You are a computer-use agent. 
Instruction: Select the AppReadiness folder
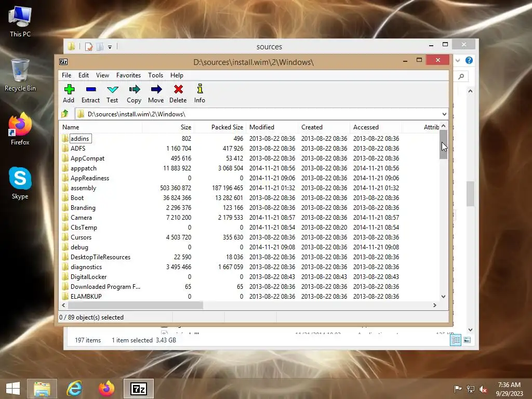click(89, 178)
